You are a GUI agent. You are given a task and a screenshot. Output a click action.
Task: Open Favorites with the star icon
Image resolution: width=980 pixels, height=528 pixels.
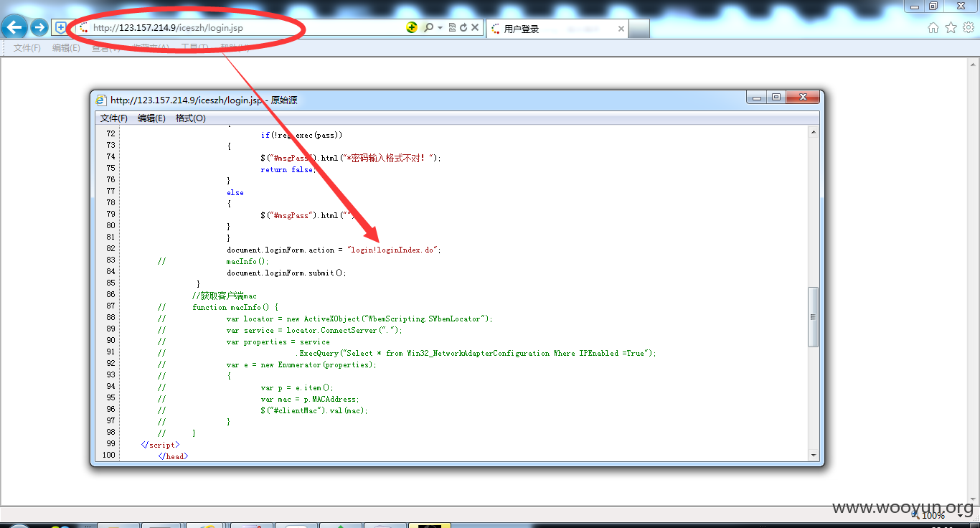(951, 27)
